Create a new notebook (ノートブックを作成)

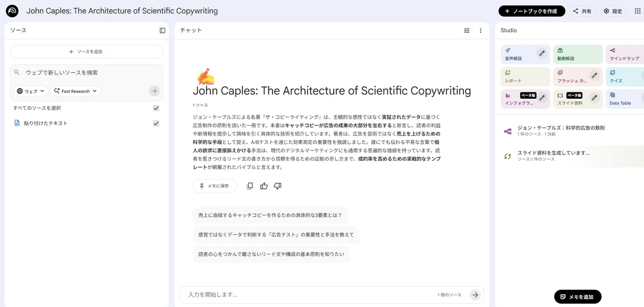coord(531,11)
